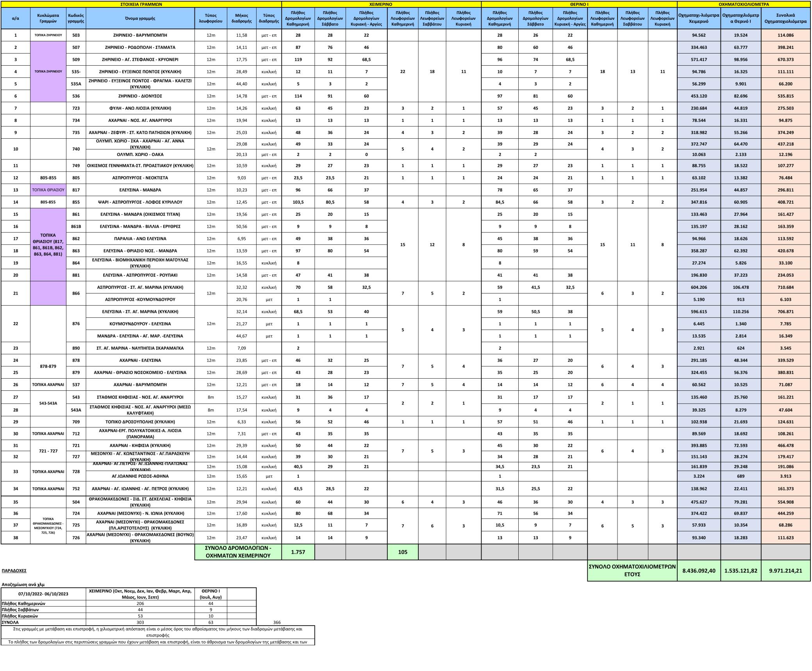Select the ΟΧΗΜΑΤΟΧΙΛΙΟΜΕΤΡΑ header cell
812x671 pixels.
(x=744, y=4)
